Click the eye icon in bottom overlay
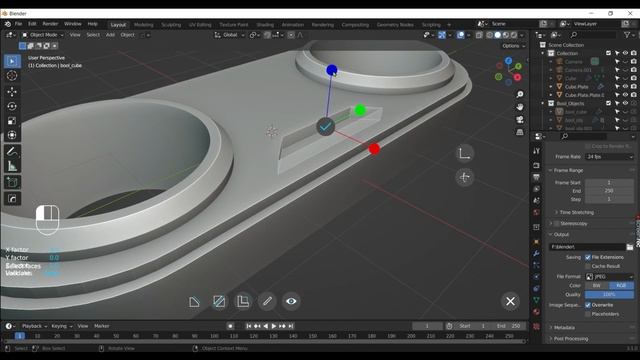640x360 pixels. pos(291,301)
